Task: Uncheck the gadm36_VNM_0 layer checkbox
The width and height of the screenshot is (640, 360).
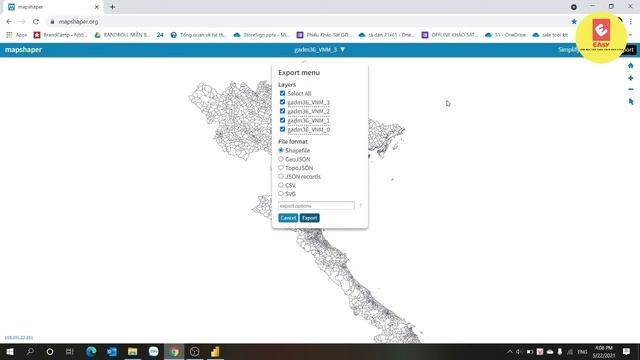Action: point(282,129)
